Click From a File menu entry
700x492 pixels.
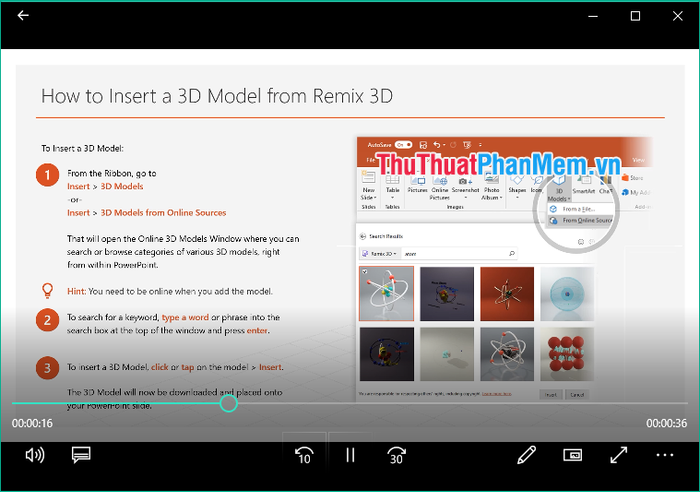pyautogui.click(x=579, y=209)
